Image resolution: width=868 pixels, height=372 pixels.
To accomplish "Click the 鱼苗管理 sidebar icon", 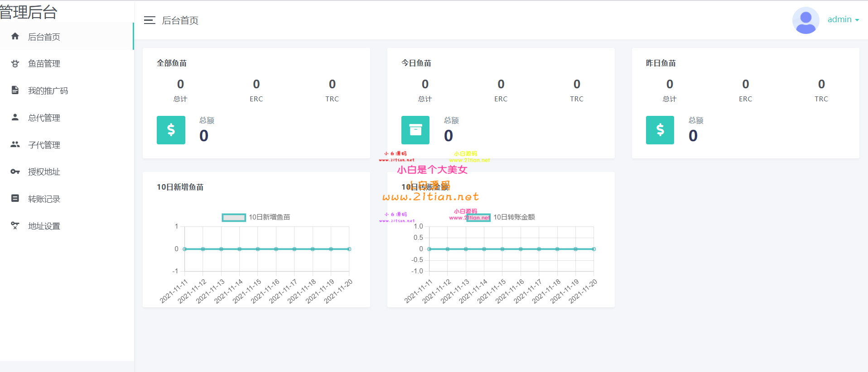I will (x=15, y=63).
